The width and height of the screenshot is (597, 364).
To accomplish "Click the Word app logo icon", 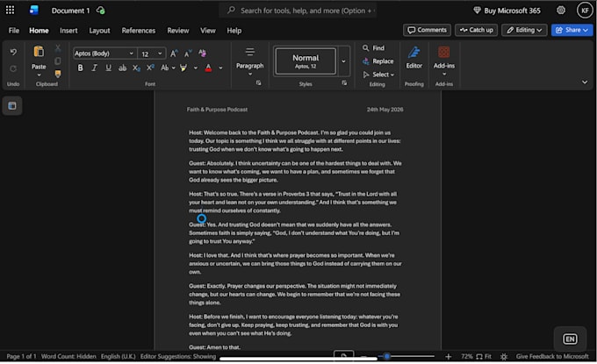I will tap(34, 11).
